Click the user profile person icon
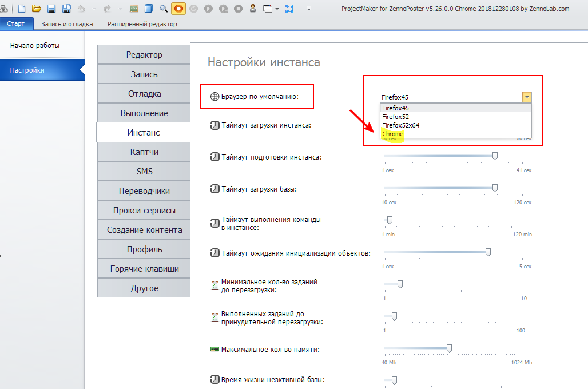Screen dimensions: 588x389 pyautogui.click(x=253, y=8)
